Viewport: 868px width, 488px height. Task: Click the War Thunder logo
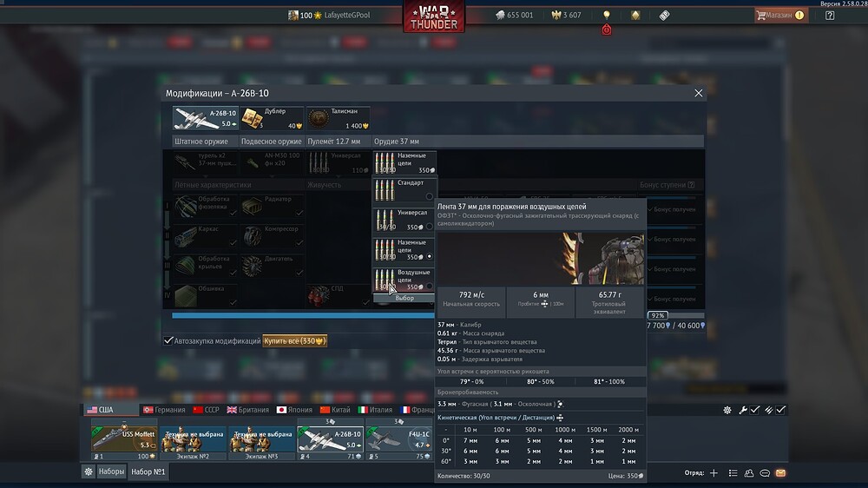tap(434, 16)
